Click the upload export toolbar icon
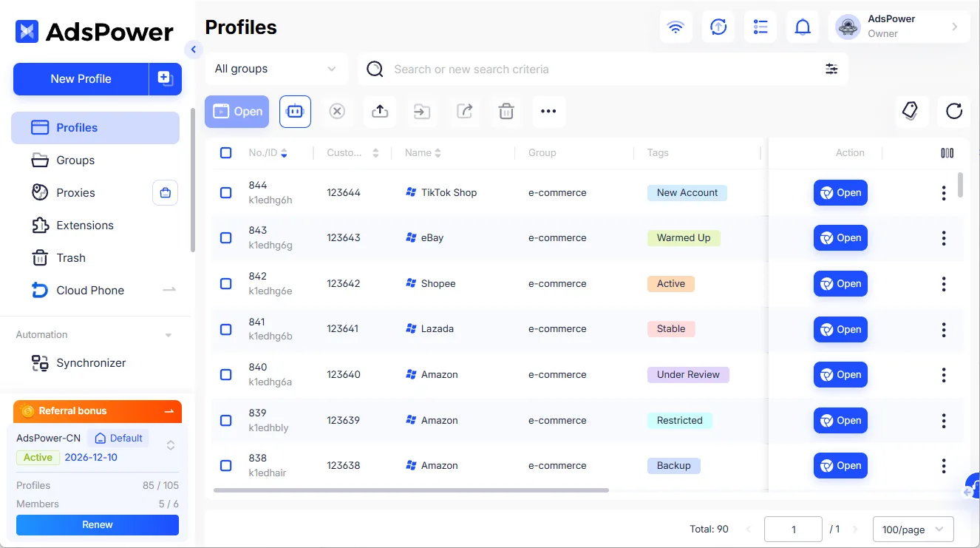Viewport: 980px width, 548px height. coord(380,112)
